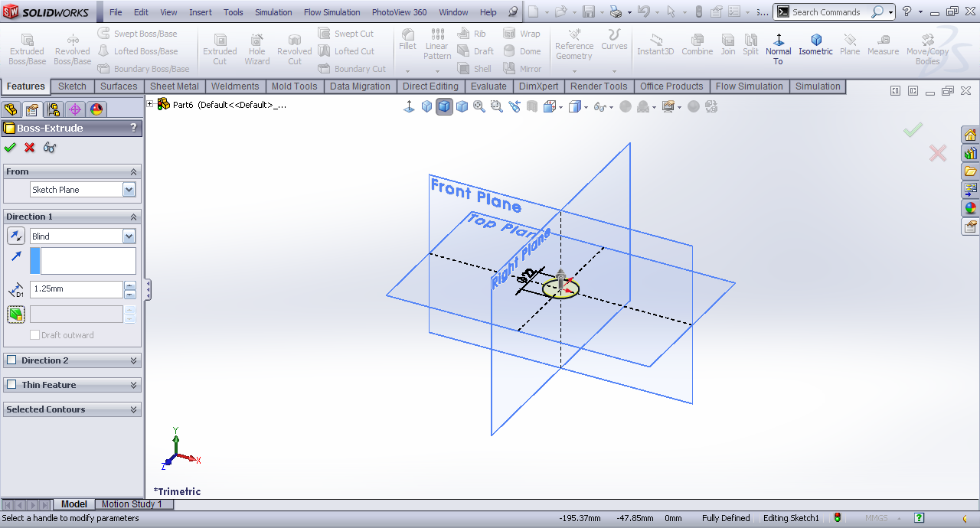Image resolution: width=980 pixels, height=528 pixels.
Task: Click the Print toolbar icon
Action: click(x=616, y=11)
